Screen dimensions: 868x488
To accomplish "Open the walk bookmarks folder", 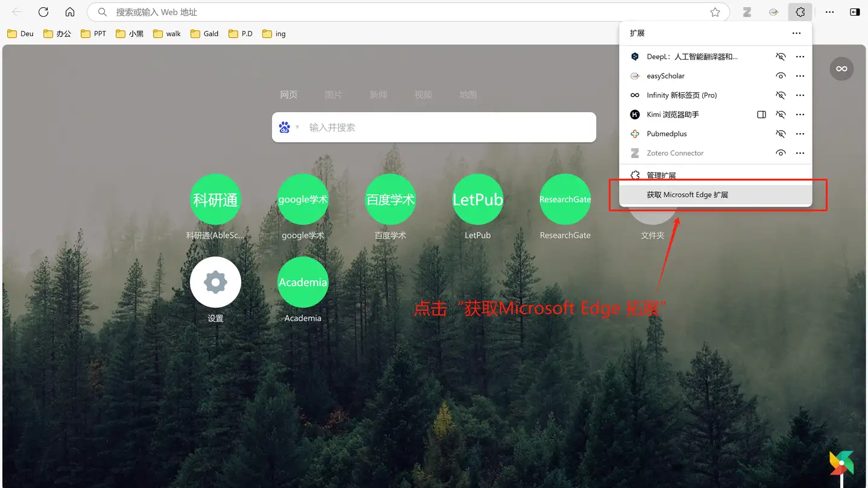I will pyautogui.click(x=167, y=34).
